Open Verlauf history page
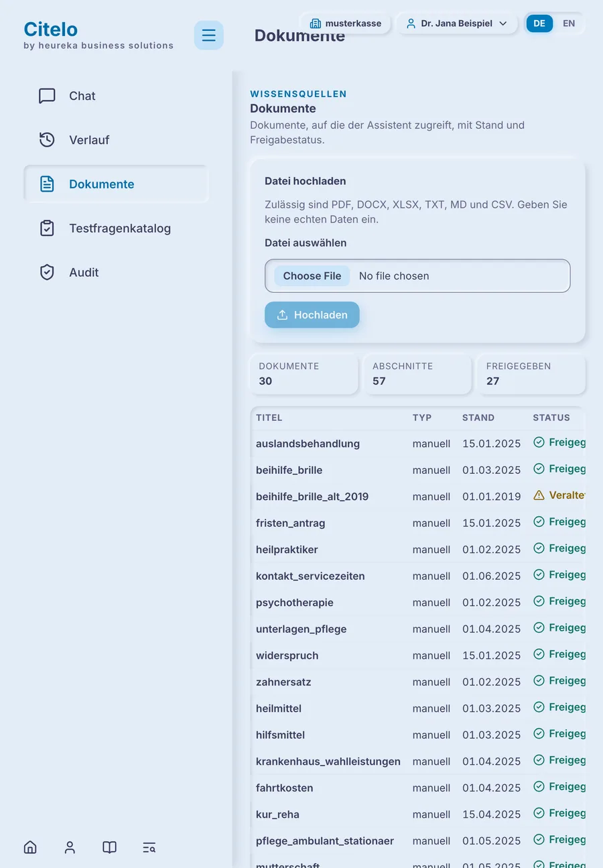This screenshot has height=868, width=603. 116,140
